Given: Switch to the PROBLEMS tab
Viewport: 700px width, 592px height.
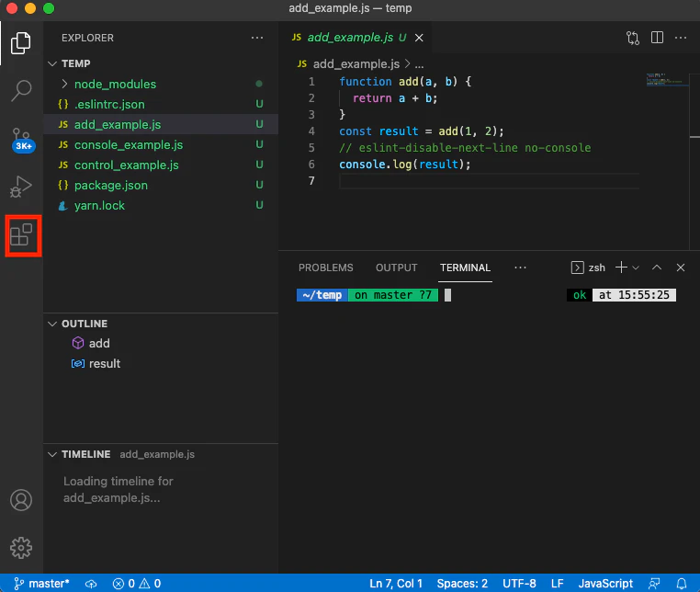Looking at the screenshot, I should pos(326,268).
